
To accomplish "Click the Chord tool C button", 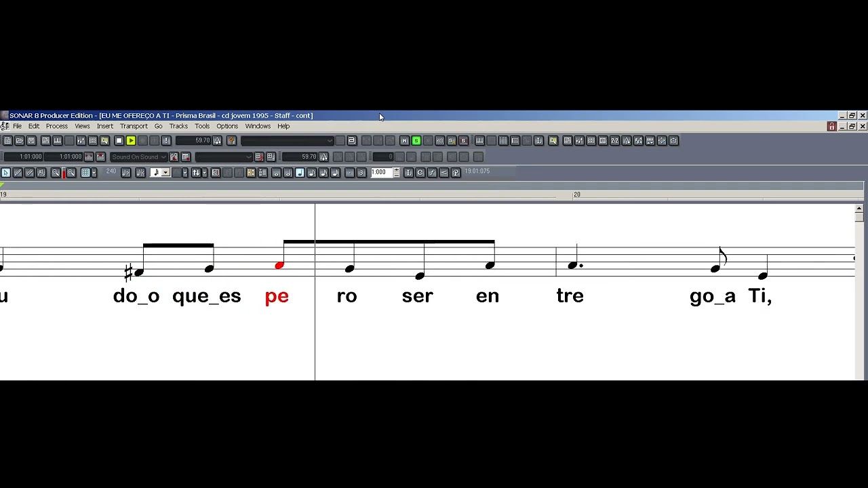I will (420, 173).
